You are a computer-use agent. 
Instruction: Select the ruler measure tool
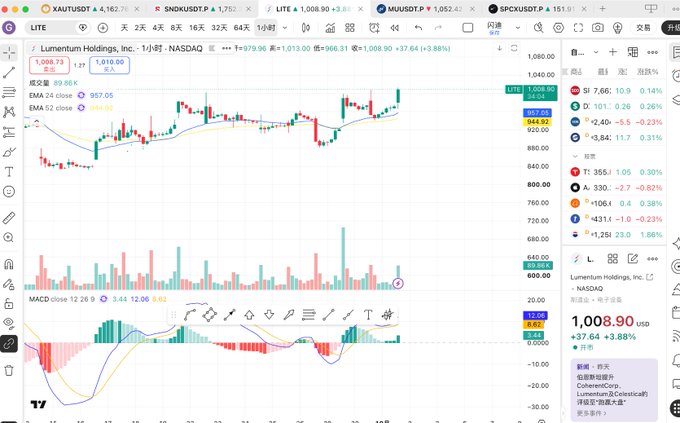click(x=9, y=218)
